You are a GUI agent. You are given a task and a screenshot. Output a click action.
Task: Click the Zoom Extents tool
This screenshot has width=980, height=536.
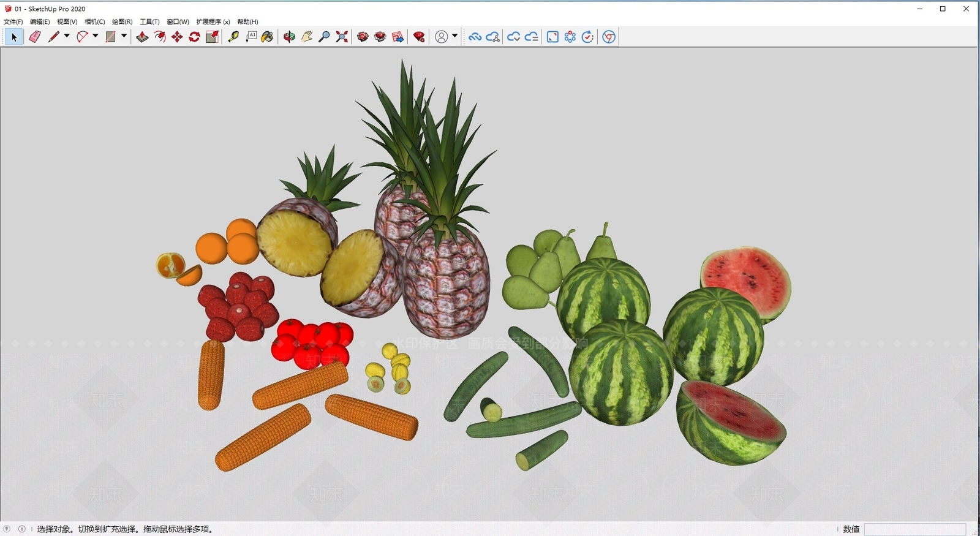coord(342,37)
